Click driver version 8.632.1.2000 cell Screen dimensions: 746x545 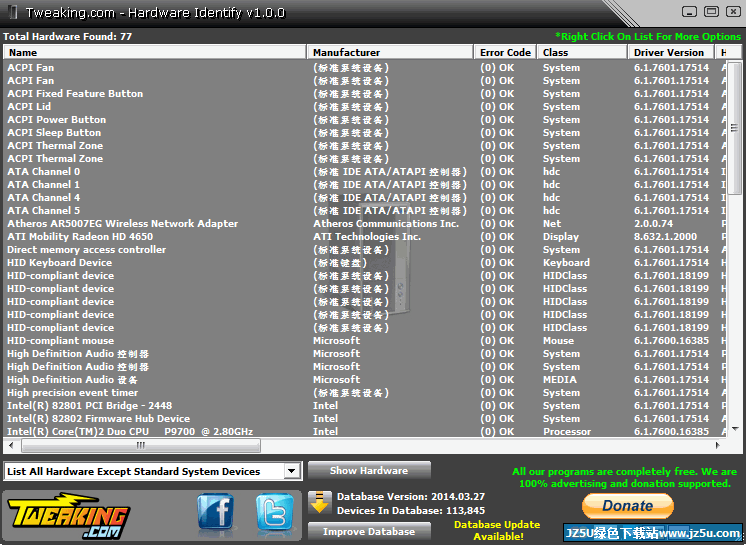[x=665, y=236]
